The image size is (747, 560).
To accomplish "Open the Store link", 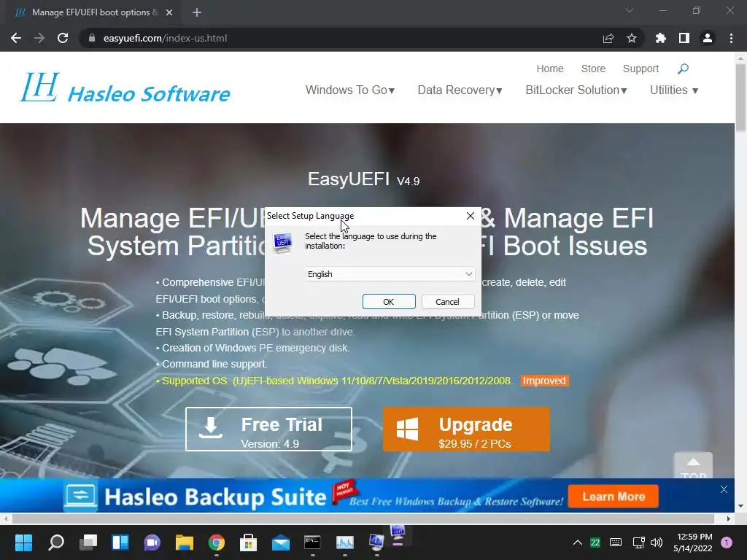I will tap(593, 69).
